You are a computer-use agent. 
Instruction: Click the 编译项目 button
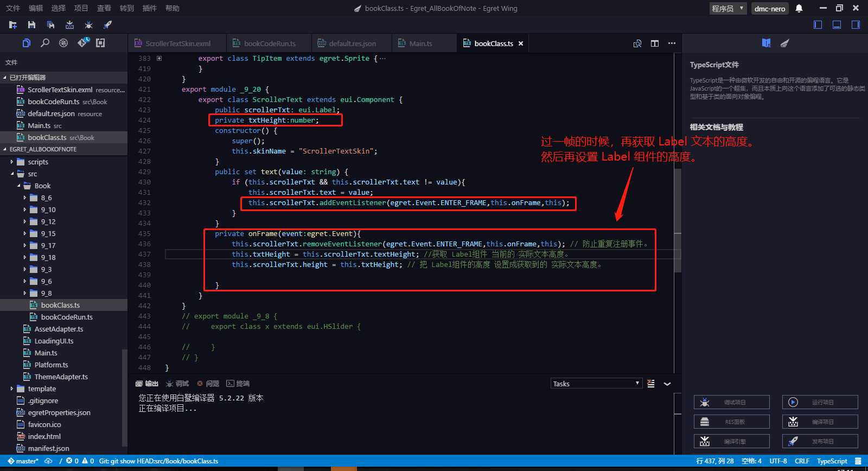pos(820,422)
